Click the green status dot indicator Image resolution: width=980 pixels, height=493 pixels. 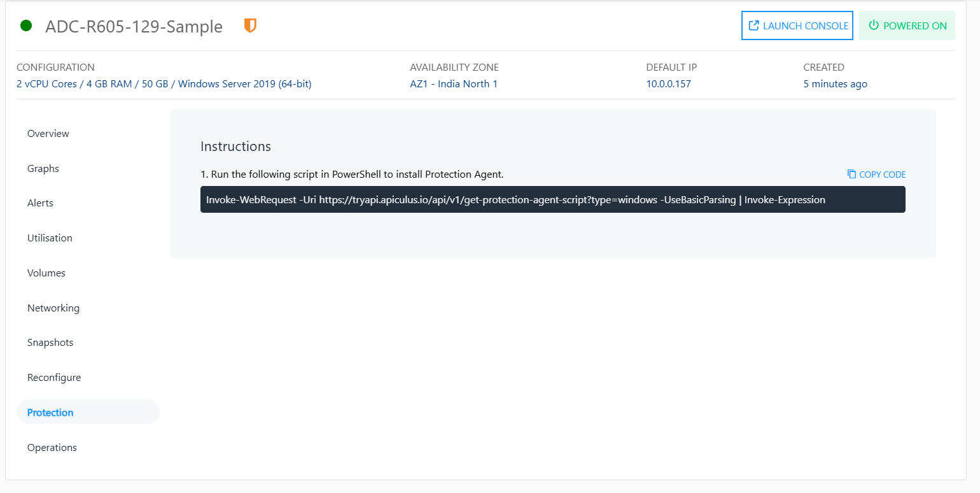(x=25, y=25)
